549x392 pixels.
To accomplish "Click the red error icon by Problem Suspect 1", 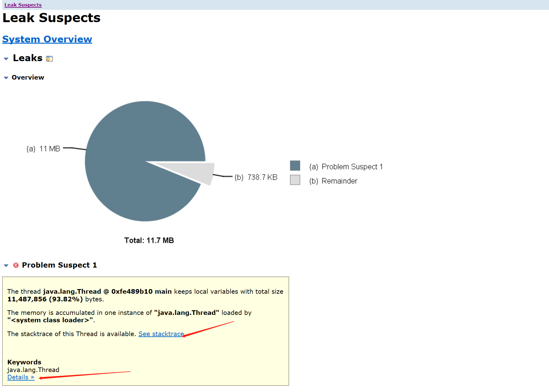I will [16, 265].
